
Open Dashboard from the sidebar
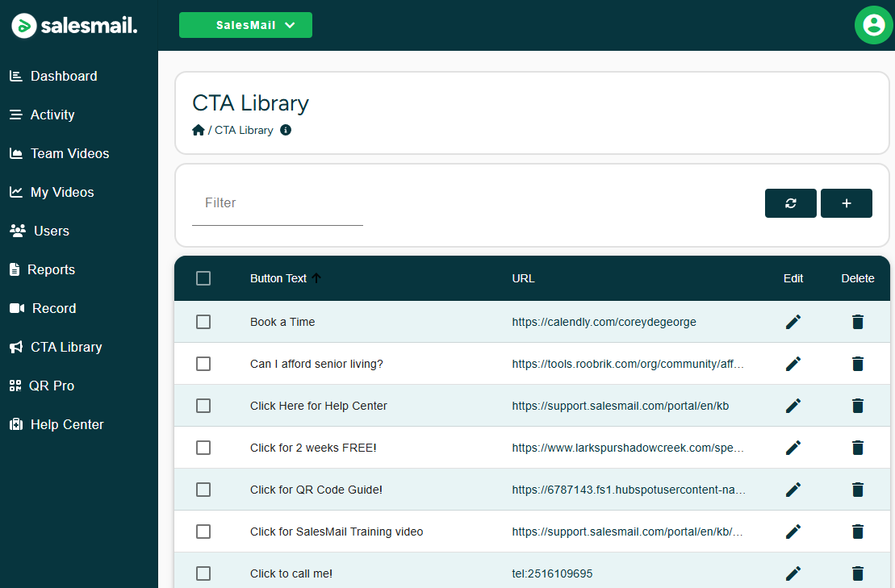pyautogui.click(x=64, y=76)
